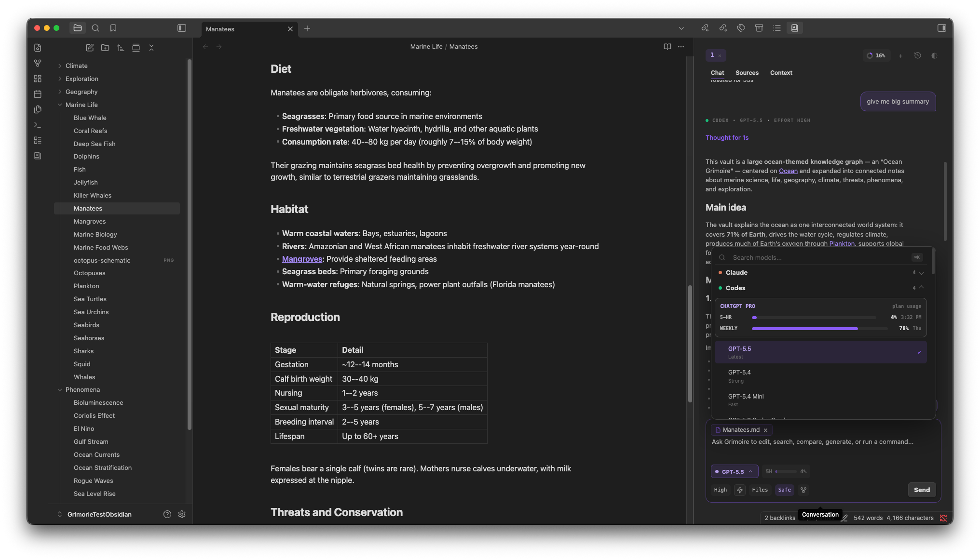The width and height of the screenshot is (980, 560).
Task: Select the Grimoire panel icon in right toolbar
Action: click(795, 28)
